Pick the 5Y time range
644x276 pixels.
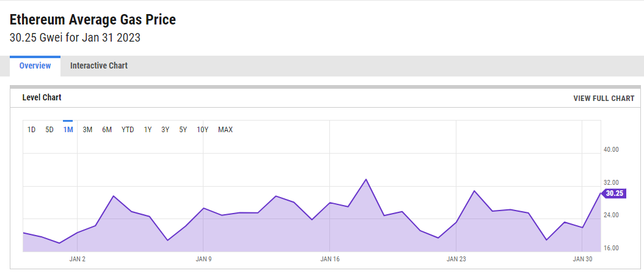point(183,130)
